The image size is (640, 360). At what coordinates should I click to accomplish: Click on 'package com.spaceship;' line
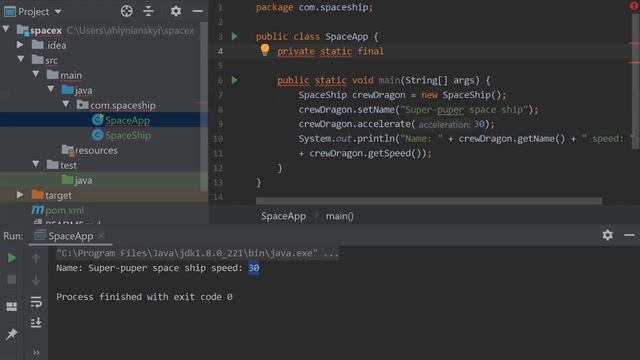[x=314, y=7]
